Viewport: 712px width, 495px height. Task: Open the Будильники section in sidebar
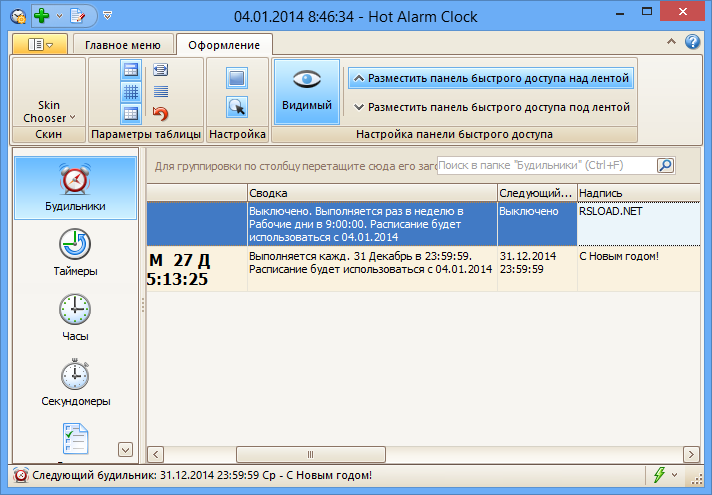click(75, 188)
